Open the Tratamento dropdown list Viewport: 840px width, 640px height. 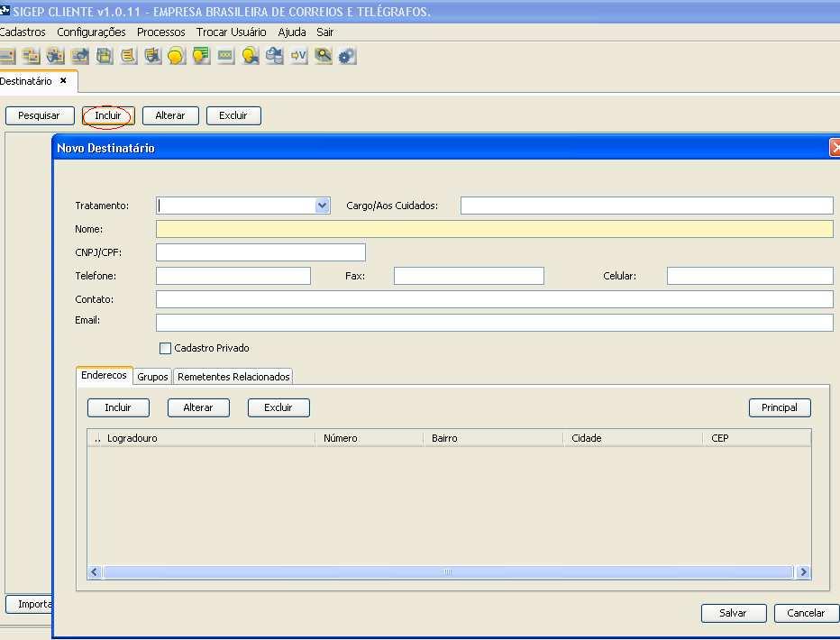click(x=322, y=205)
